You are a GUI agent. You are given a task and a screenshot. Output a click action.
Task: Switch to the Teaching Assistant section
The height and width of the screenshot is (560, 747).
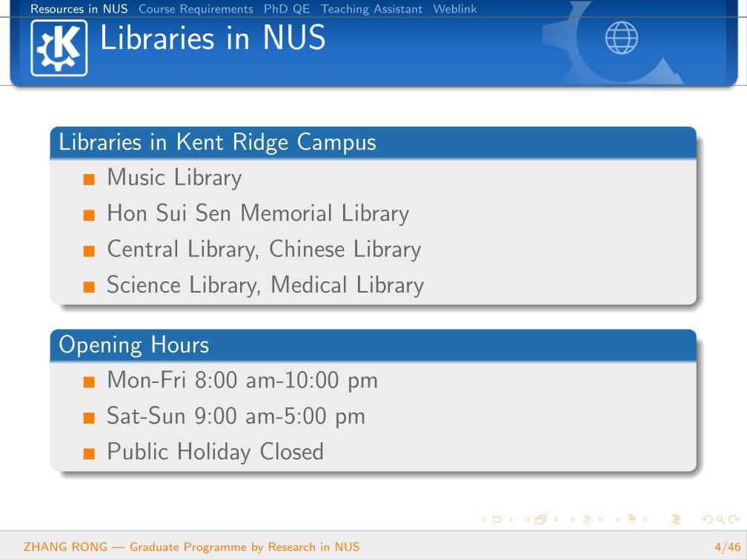point(371,9)
